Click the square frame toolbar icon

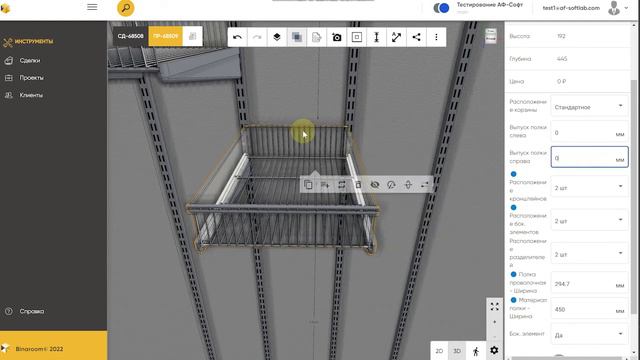356,38
